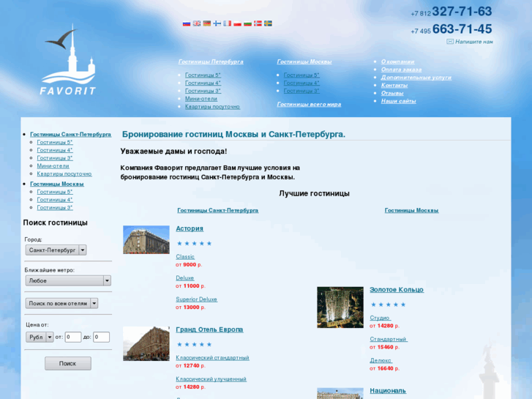532x399 pixels.
Task: Choose the Bulgarian flag language icon
Action: [x=247, y=23]
